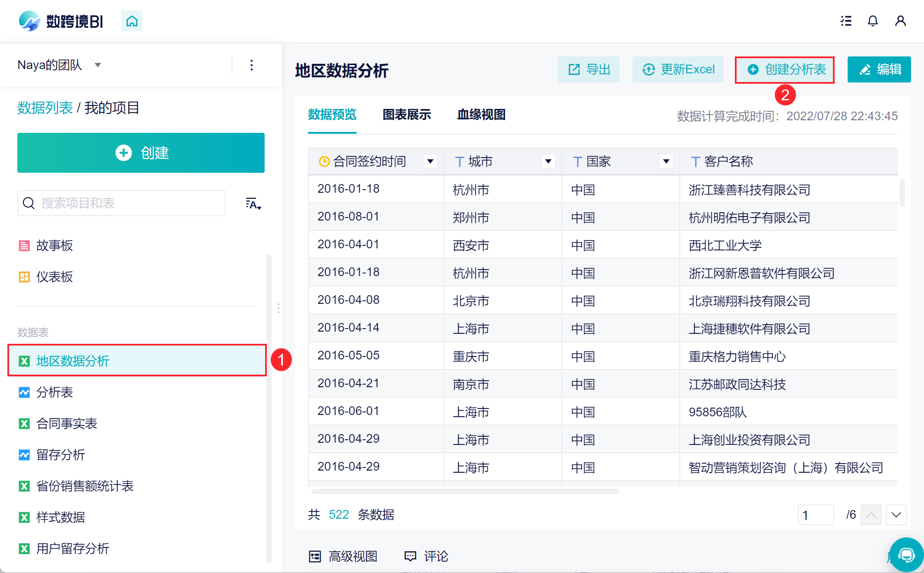Select the 样式数据 data table
The height and width of the screenshot is (573, 924).
52,517
